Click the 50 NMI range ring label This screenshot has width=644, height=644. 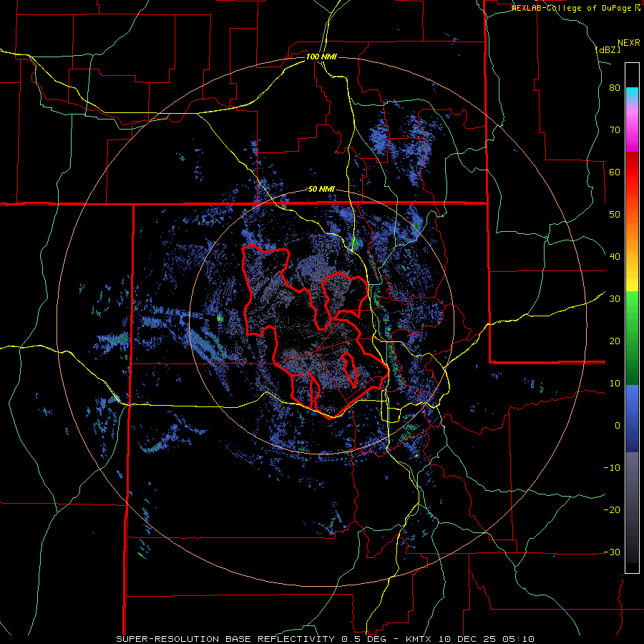pos(321,190)
